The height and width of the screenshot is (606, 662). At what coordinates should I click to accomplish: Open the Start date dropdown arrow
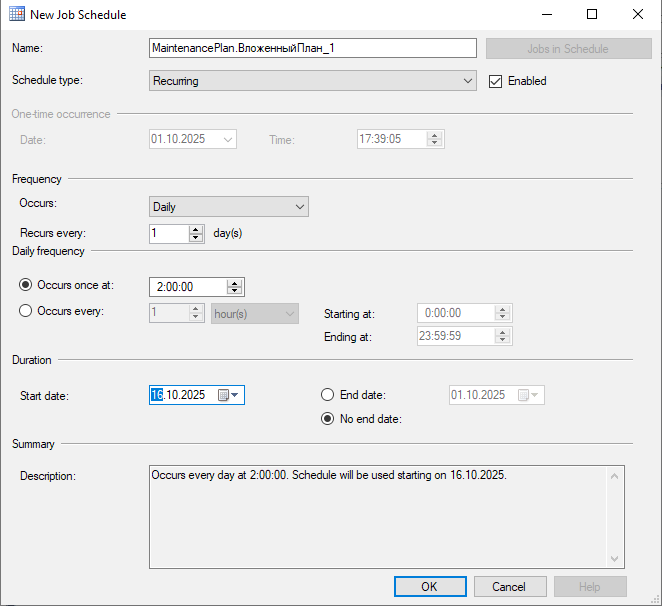click(235, 395)
